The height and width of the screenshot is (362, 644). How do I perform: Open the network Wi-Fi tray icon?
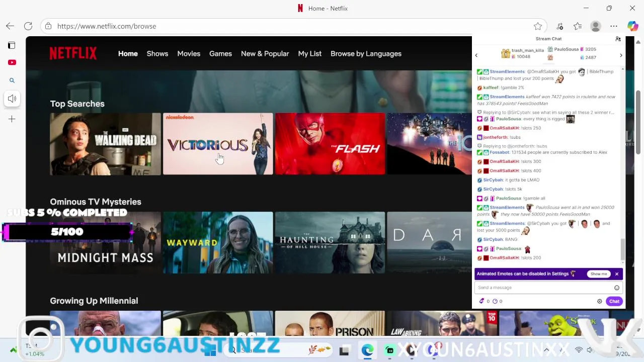click(579, 350)
